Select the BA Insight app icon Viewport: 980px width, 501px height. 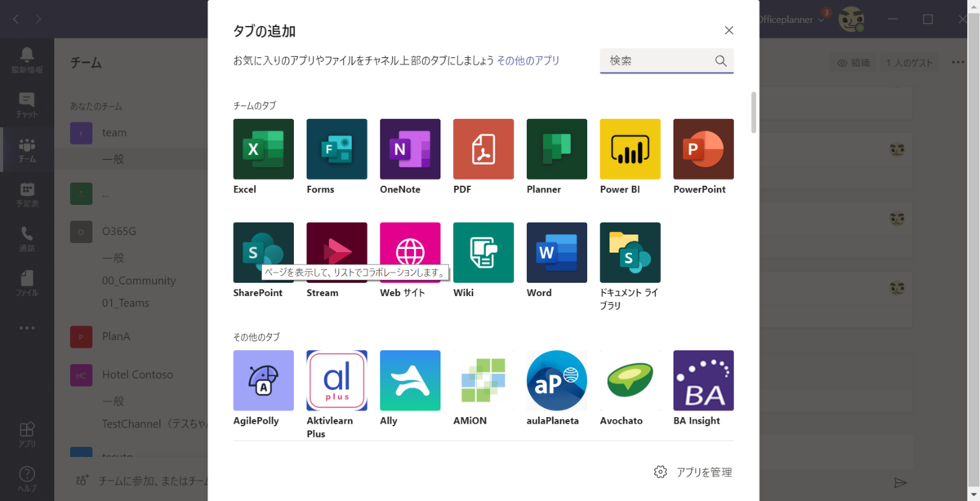(x=703, y=381)
